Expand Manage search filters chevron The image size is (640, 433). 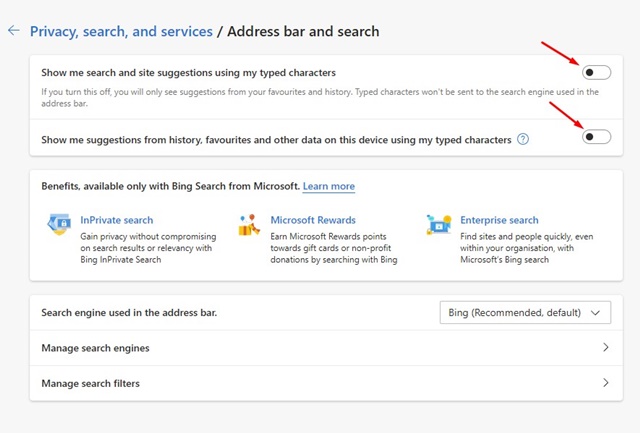click(606, 383)
